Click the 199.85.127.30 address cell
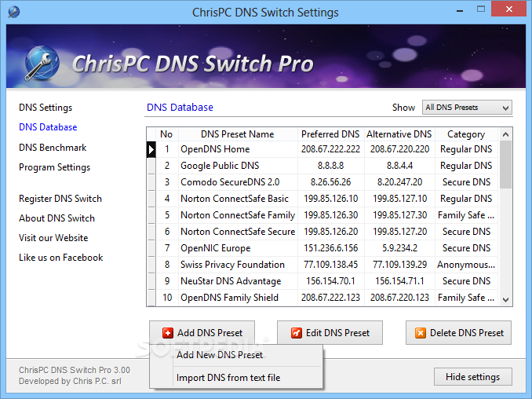This screenshot has width=532, height=399. [x=399, y=215]
